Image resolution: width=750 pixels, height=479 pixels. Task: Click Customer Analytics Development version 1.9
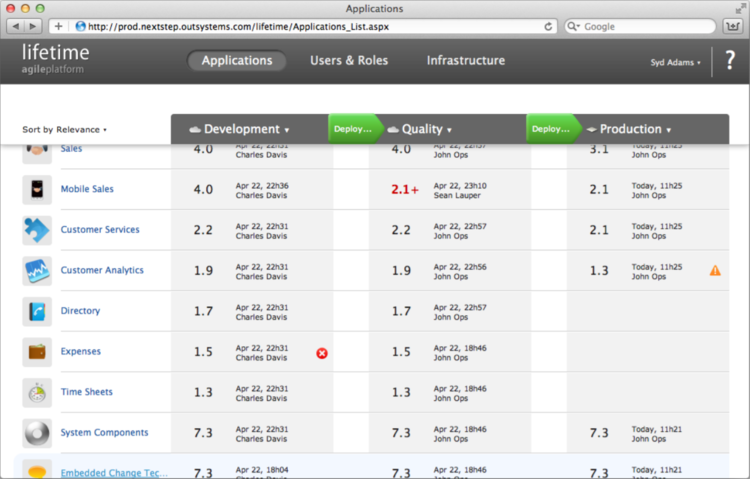coord(203,271)
